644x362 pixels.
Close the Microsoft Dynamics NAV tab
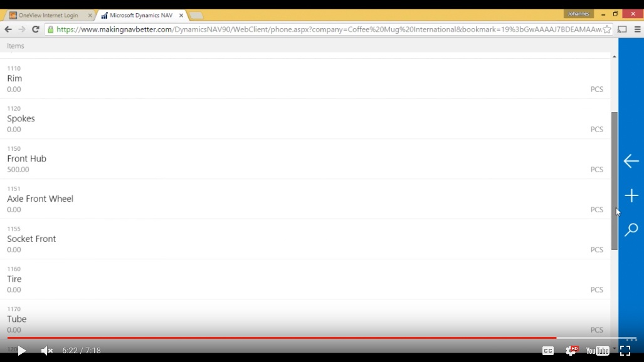coord(181,15)
